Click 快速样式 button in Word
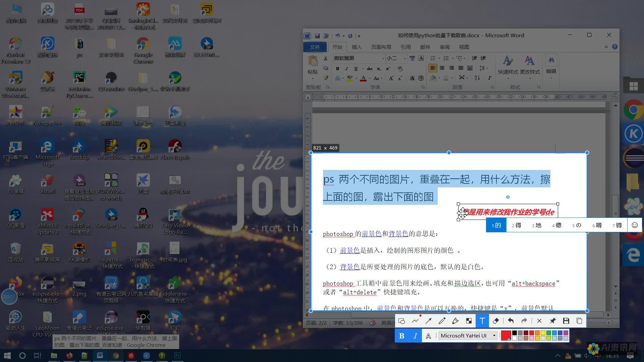Image resolution: width=644 pixels, height=362 pixels. pos(508,67)
